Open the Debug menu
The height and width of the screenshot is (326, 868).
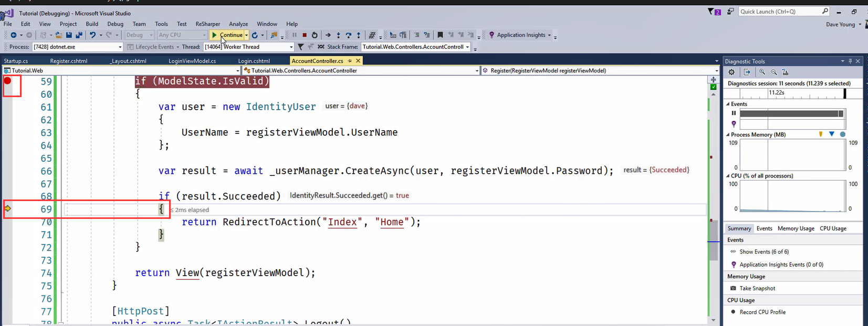(115, 24)
